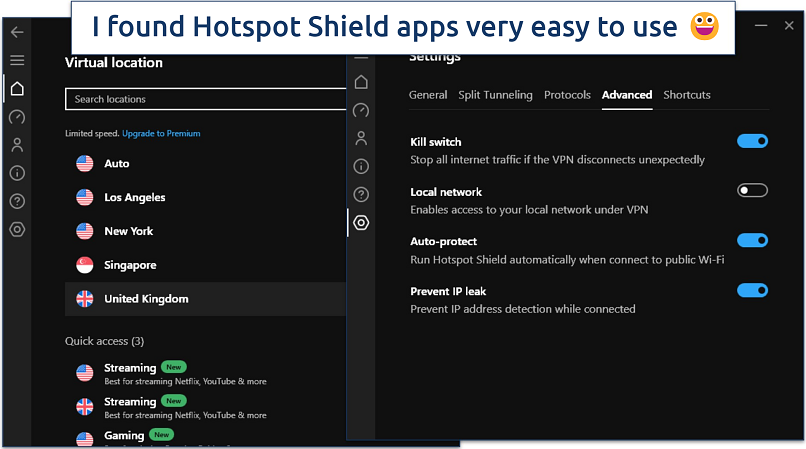Open account icon in Settings window sidebar
The width and height of the screenshot is (806, 449).
point(361,138)
